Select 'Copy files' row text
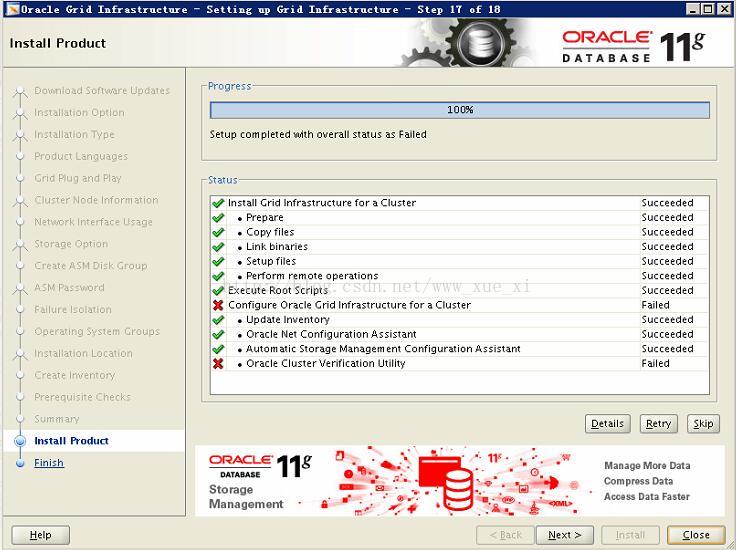The height and width of the screenshot is (550, 736). 270,232
